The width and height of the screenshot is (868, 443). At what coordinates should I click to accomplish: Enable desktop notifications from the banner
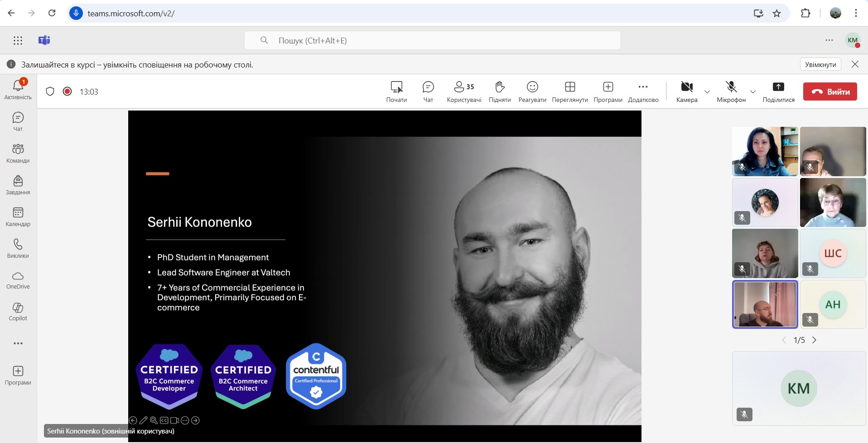coord(820,64)
